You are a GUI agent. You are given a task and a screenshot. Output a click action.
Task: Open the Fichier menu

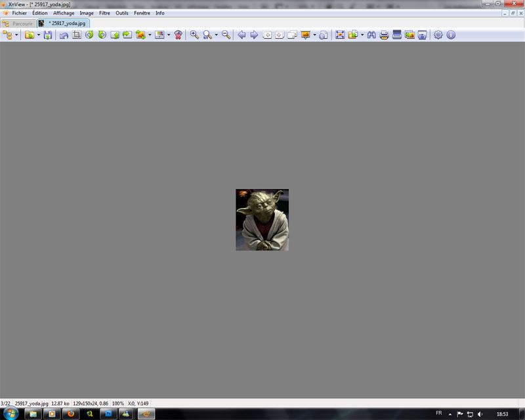click(x=20, y=13)
